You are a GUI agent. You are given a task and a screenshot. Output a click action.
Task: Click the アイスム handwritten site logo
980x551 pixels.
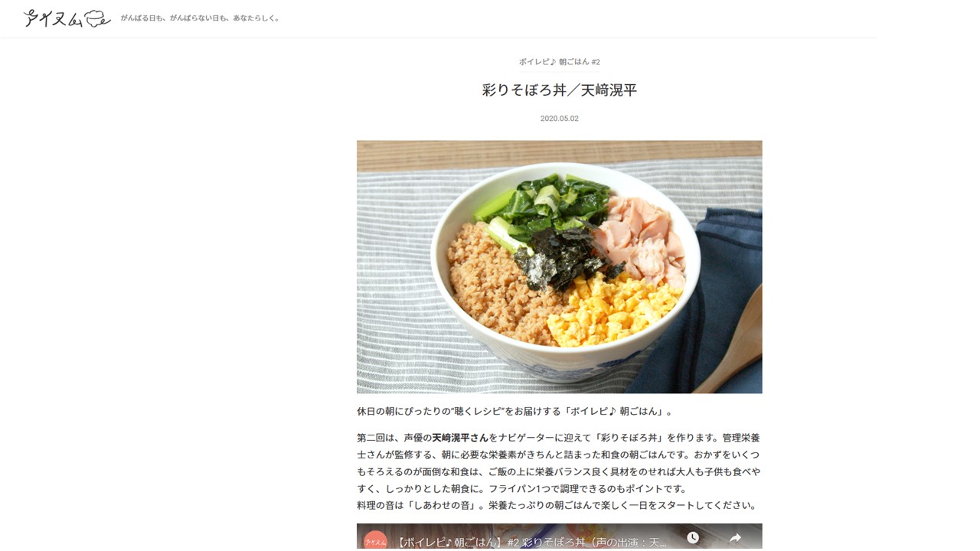click(x=53, y=18)
